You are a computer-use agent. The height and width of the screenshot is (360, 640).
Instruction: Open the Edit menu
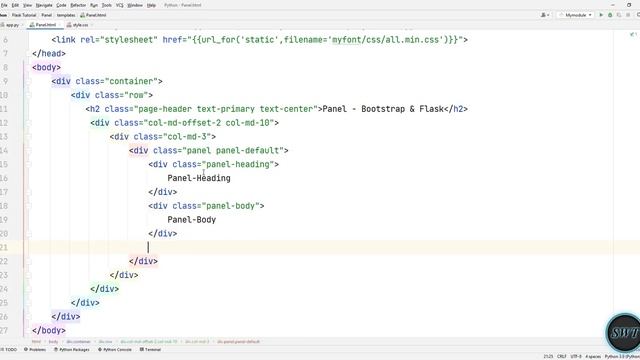[15, 5]
